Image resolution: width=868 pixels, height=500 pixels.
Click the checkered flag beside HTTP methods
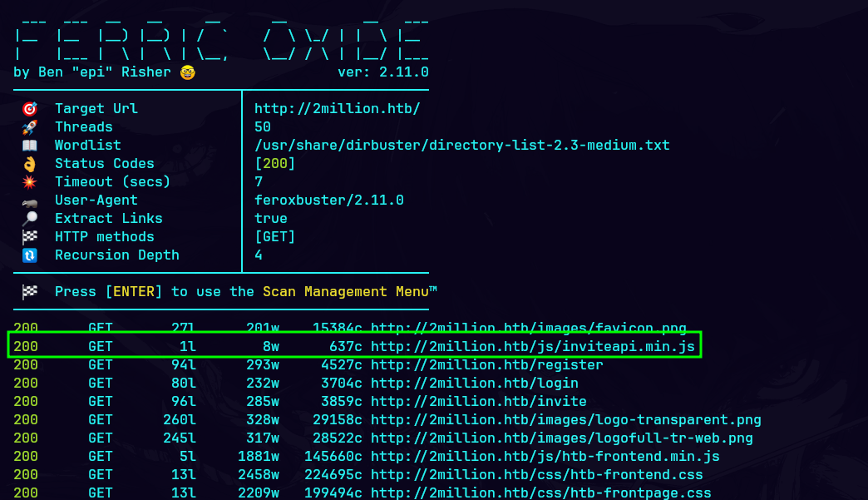(x=29, y=237)
